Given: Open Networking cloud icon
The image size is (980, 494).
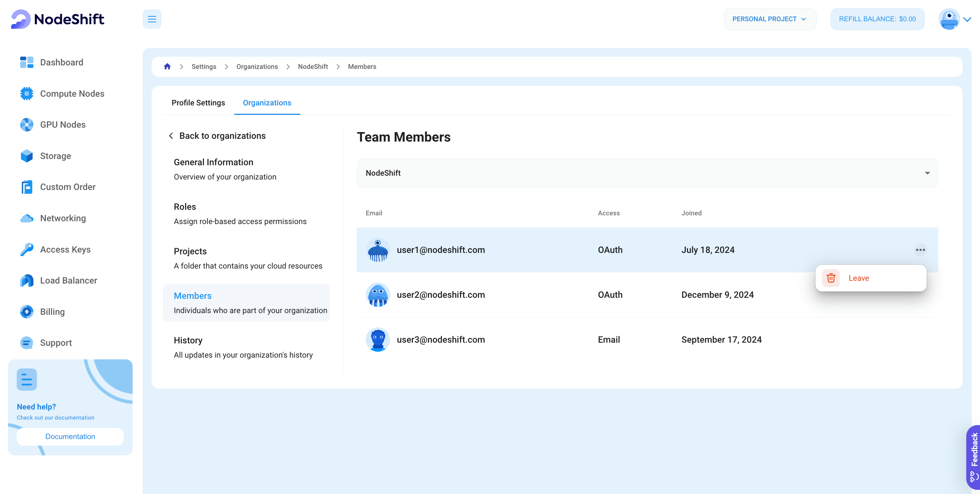Looking at the screenshot, I should point(27,218).
